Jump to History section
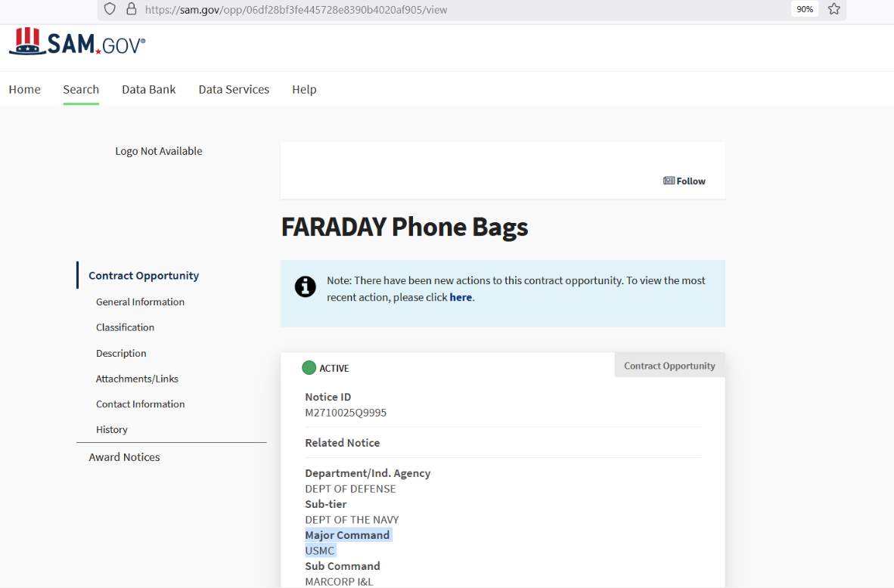This screenshot has width=894, height=588. coord(112,429)
